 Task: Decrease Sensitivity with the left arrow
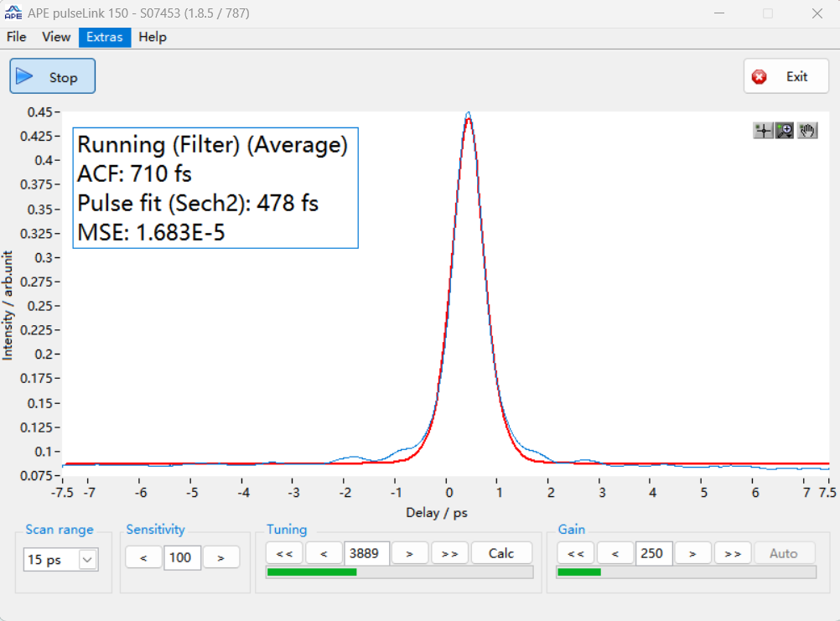pyautogui.click(x=143, y=557)
